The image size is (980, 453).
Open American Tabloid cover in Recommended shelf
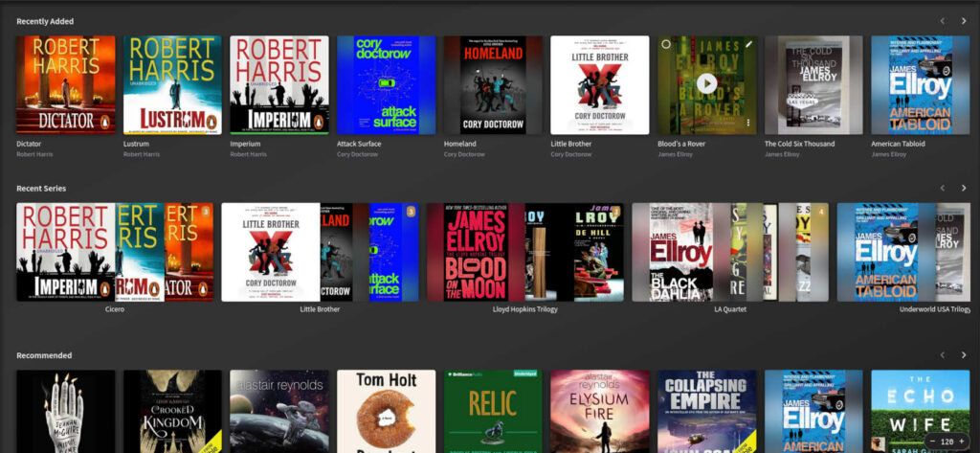click(813, 411)
